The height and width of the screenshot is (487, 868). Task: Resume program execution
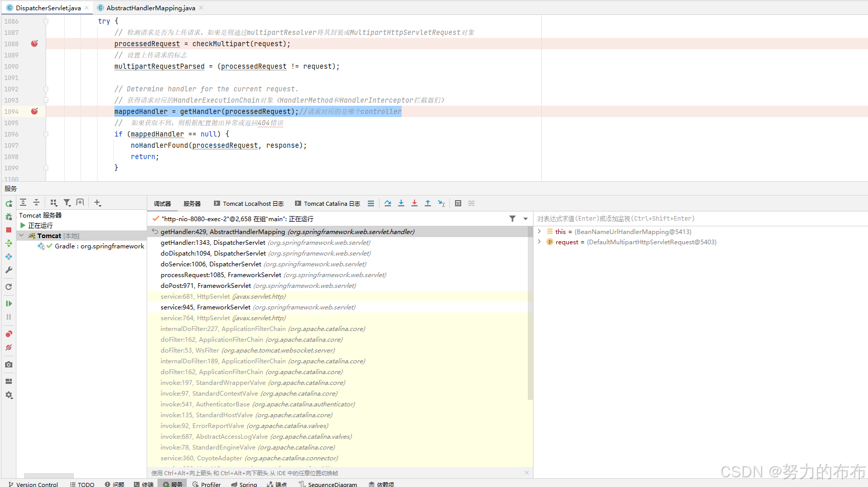tap(9, 304)
